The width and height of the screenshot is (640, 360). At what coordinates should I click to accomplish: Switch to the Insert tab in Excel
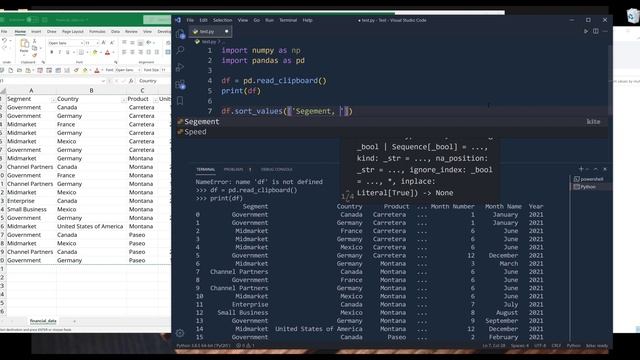(36, 31)
